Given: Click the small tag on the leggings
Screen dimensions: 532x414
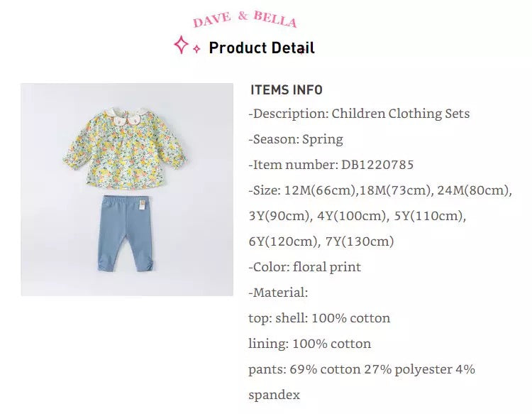Looking at the screenshot, I should (141, 204).
